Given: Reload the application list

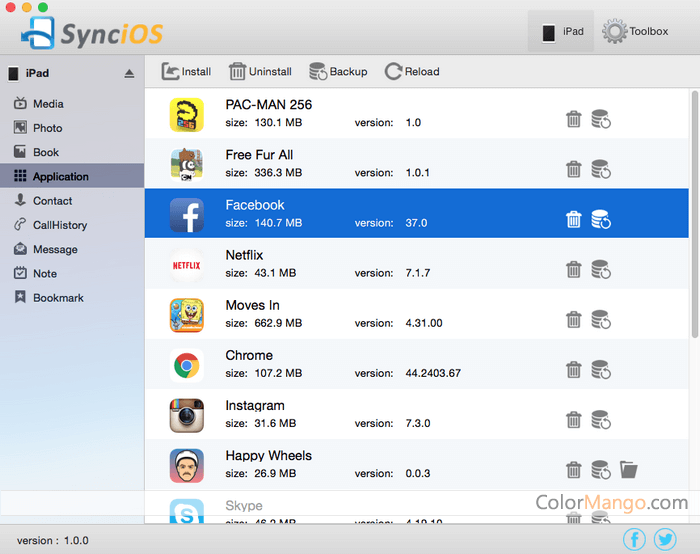Looking at the screenshot, I should (x=412, y=71).
